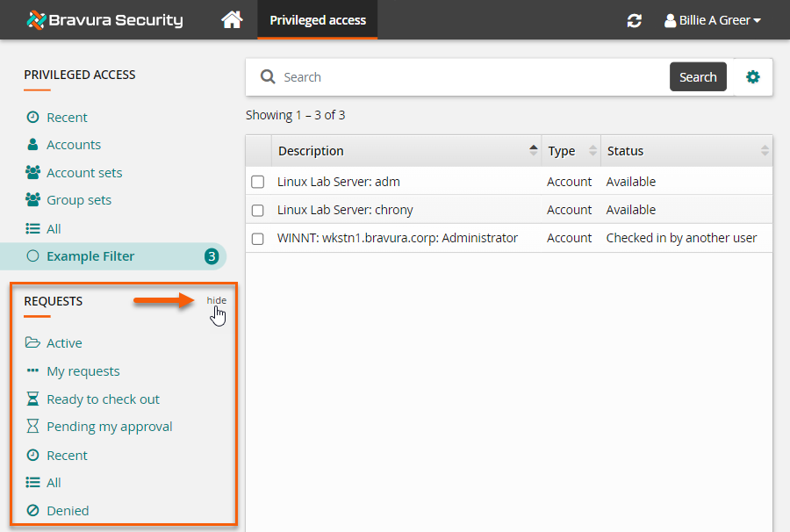Click the Denied requests icon

pyautogui.click(x=32, y=510)
